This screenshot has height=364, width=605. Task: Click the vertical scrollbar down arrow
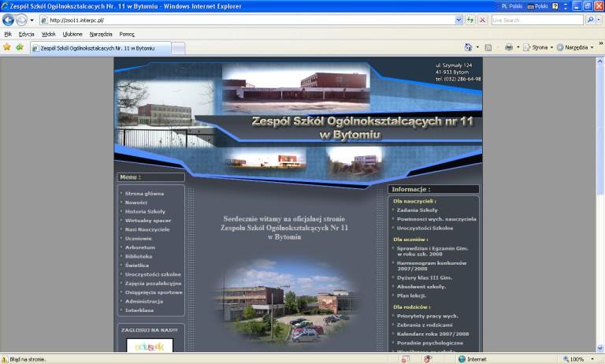click(x=600, y=348)
